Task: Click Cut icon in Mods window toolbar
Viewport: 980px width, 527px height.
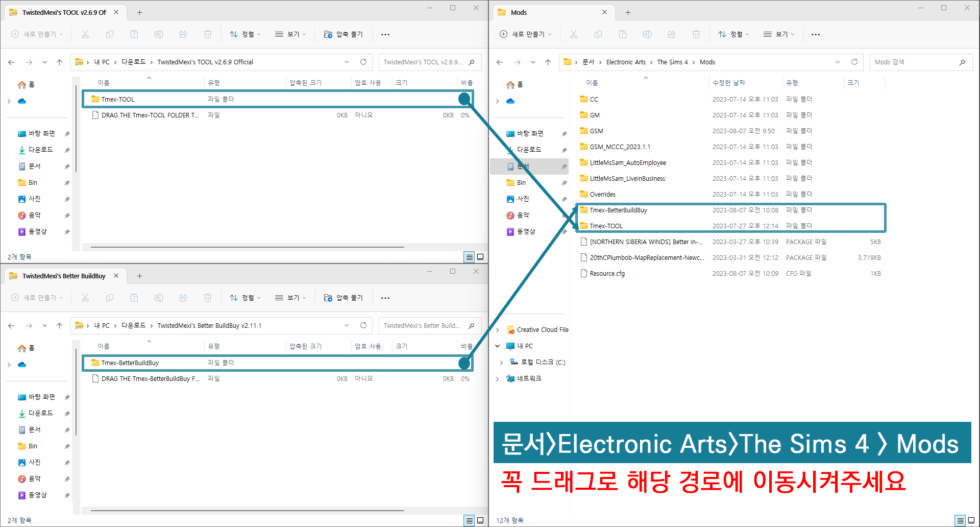Action: [574, 34]
